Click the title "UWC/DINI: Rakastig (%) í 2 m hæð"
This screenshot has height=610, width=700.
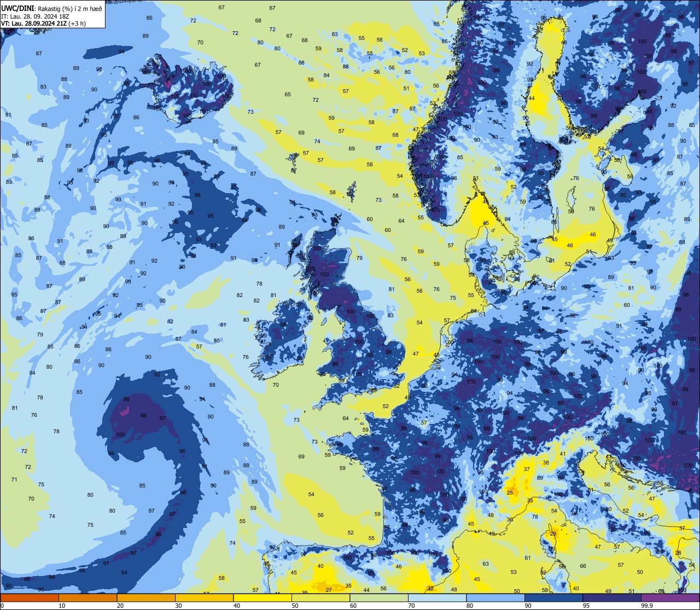pos(52,8)
